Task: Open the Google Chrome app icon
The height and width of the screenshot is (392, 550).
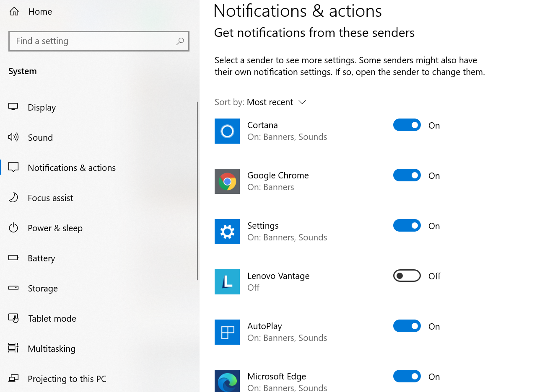Action: point(227,181)
